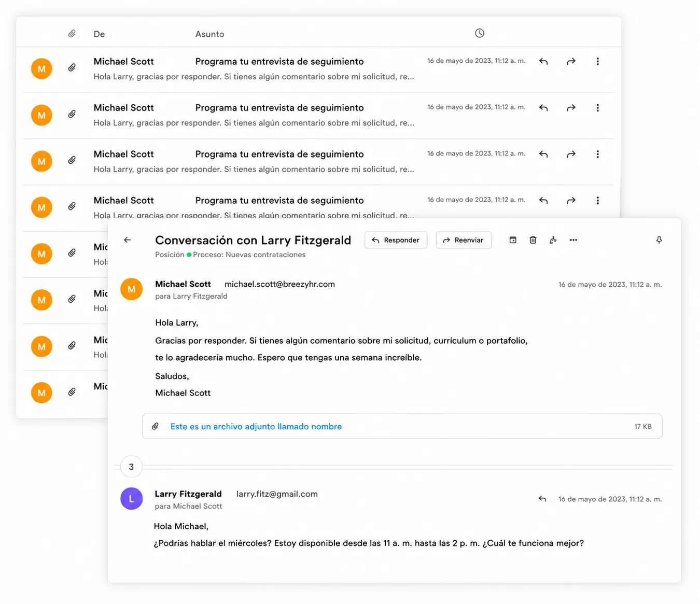The image size is (700, 604).
Task: Click the Responder button
Action: coord(396,240)
